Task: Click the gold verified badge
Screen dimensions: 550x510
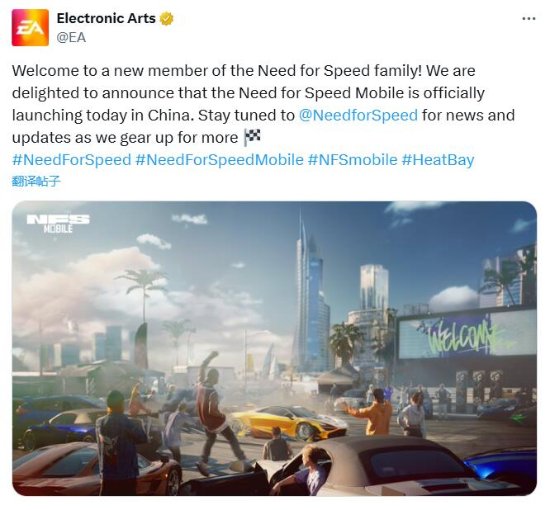Action: pos(167,19)
